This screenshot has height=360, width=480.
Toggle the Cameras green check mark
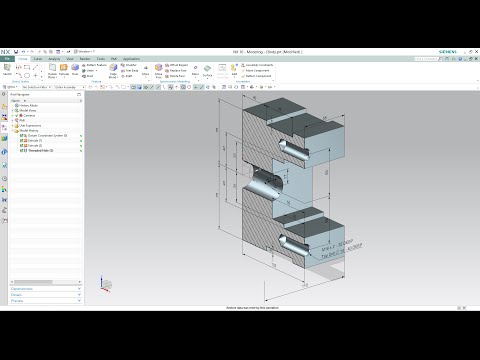pyautogui.click(x=17, y=115)
